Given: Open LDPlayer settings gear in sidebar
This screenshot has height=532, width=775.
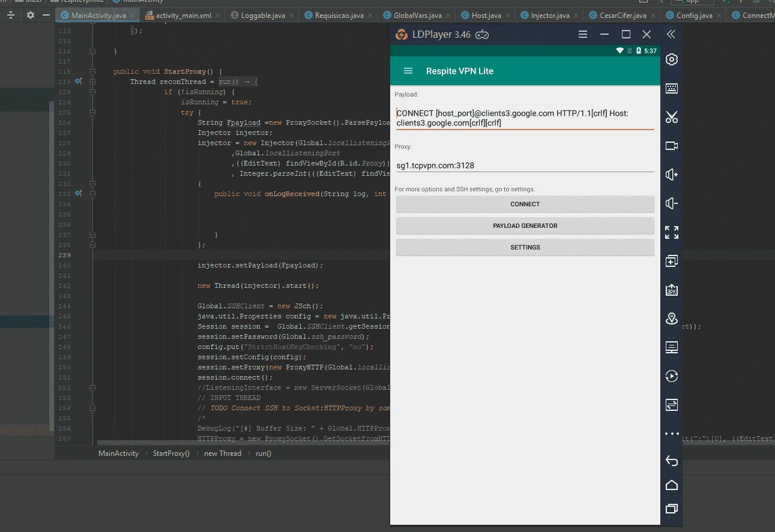Looking at the screenshot, I should point(672,59).
